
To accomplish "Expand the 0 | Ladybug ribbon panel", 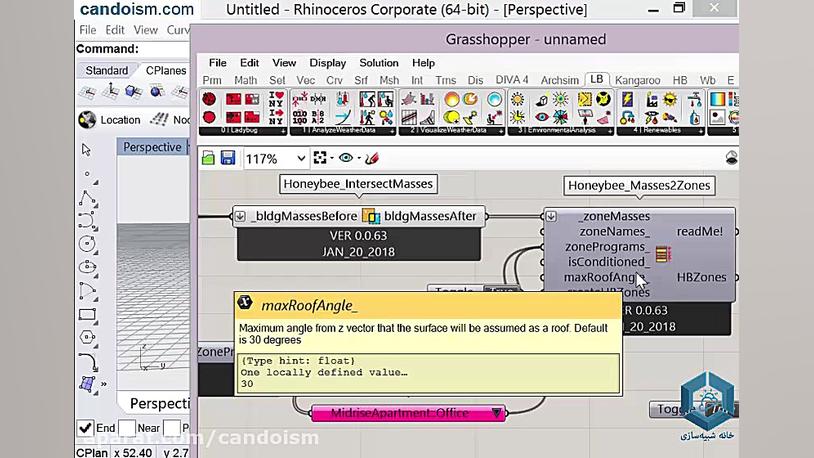I will pyautogui.click(x=283, y=131).
